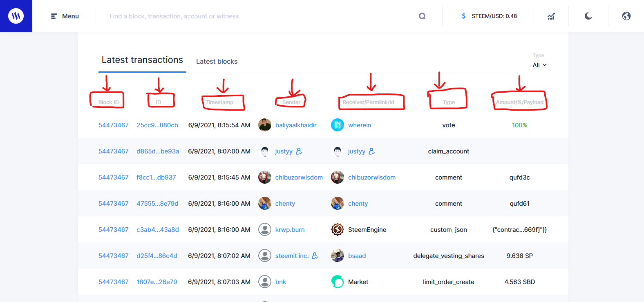Image resolution: width=644 pixels, height=302 pixels.
Task: Click the verified badge beside steemit inc.
Action: (x=315, y=256)
